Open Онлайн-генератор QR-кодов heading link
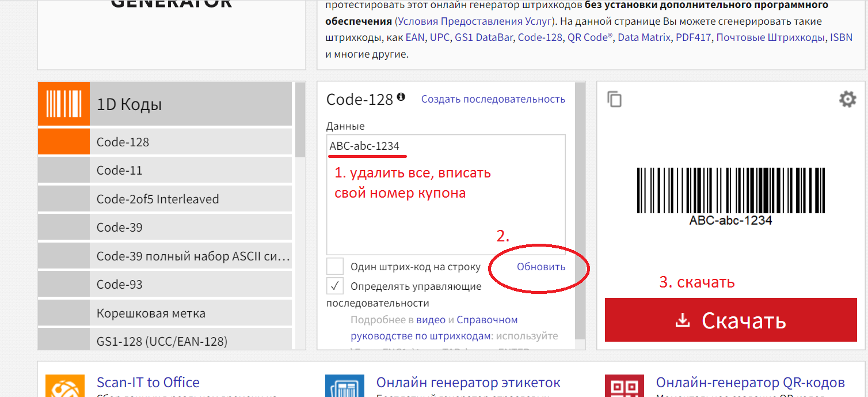Screen dimensions: 868x397 pyautogui.click(x=751, y=383)
